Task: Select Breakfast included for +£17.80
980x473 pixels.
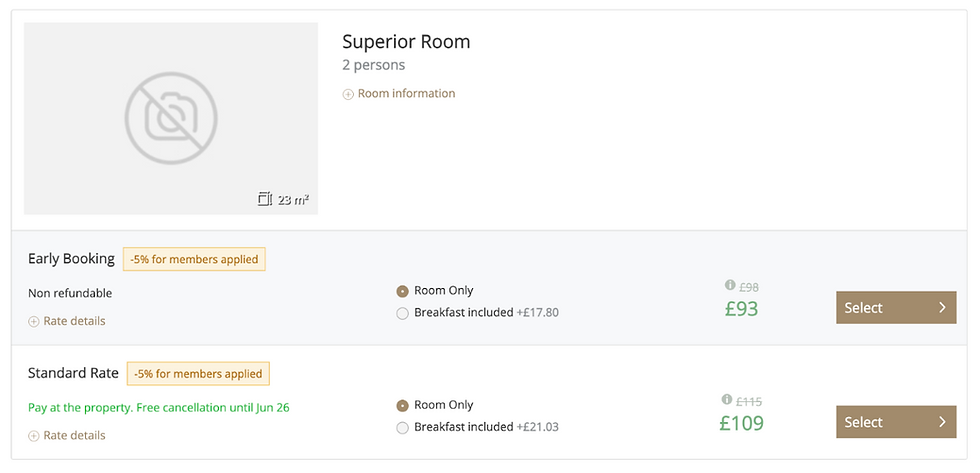Action: click(x=403, y=313)
